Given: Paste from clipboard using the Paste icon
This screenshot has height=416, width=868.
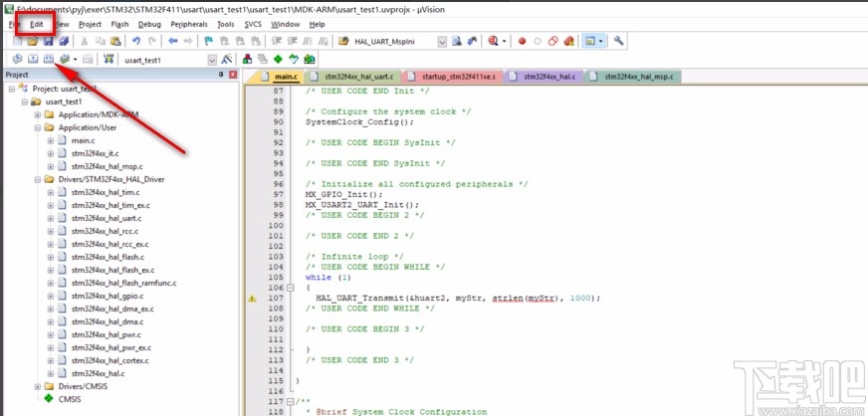Looking at the screenshot, I should (115, 41).
